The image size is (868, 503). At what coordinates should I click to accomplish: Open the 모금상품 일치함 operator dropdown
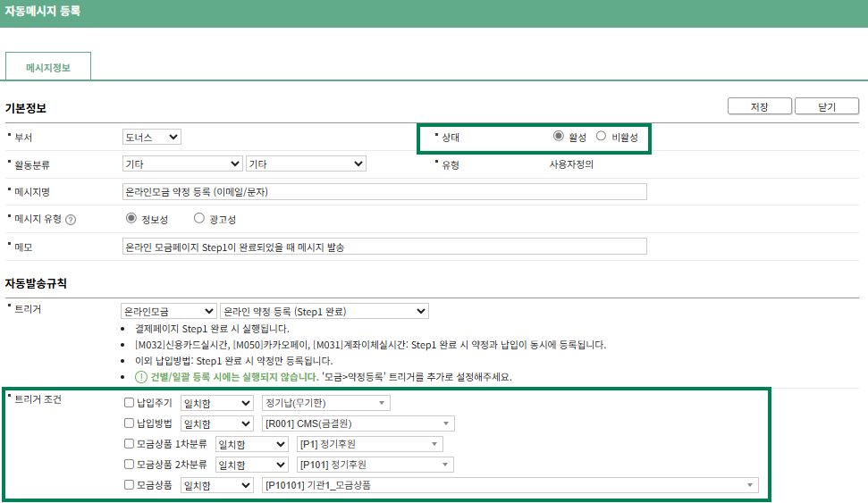(217, 485)
